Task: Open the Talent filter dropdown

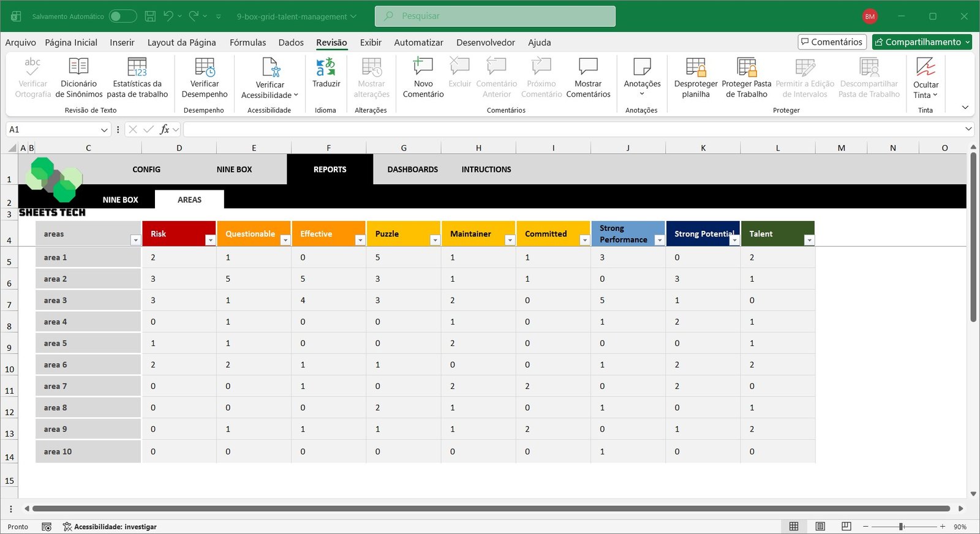Action: pos(809,240)
